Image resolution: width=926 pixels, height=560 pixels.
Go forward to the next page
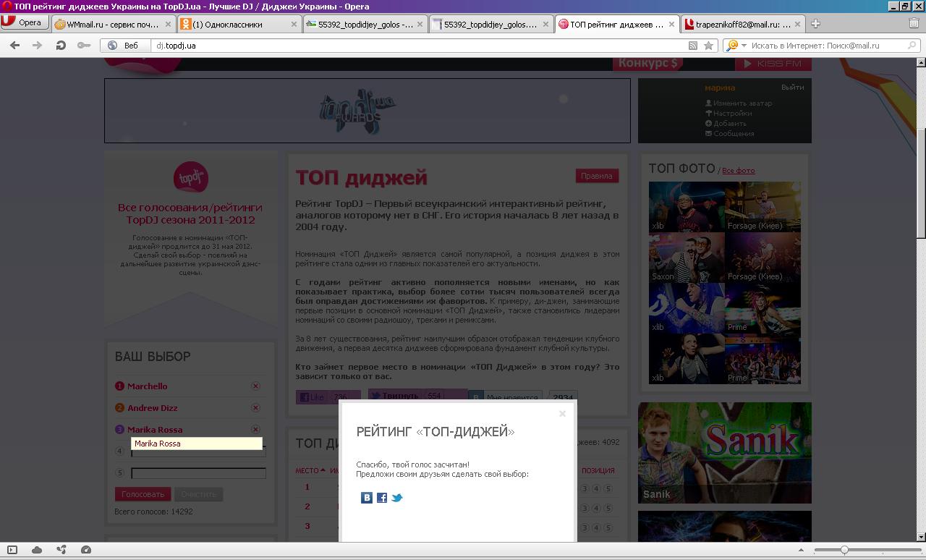36,45
